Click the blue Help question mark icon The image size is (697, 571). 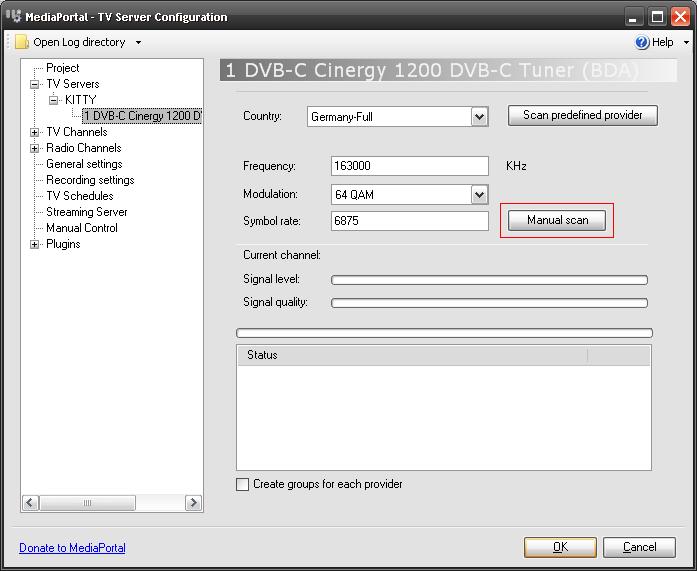[643, 42]
